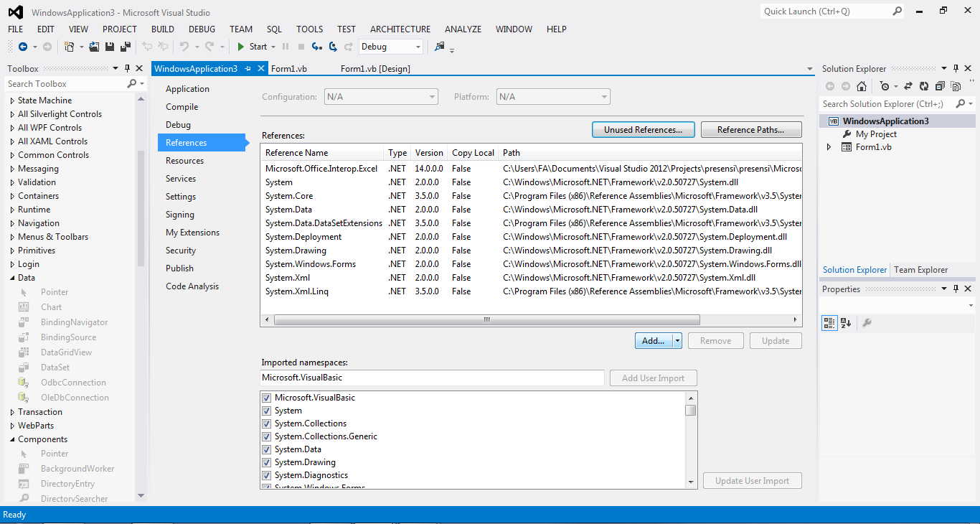Click the New Project toolbar icon
This screenshot has width=980, height=524.
[x=70, y=47]
